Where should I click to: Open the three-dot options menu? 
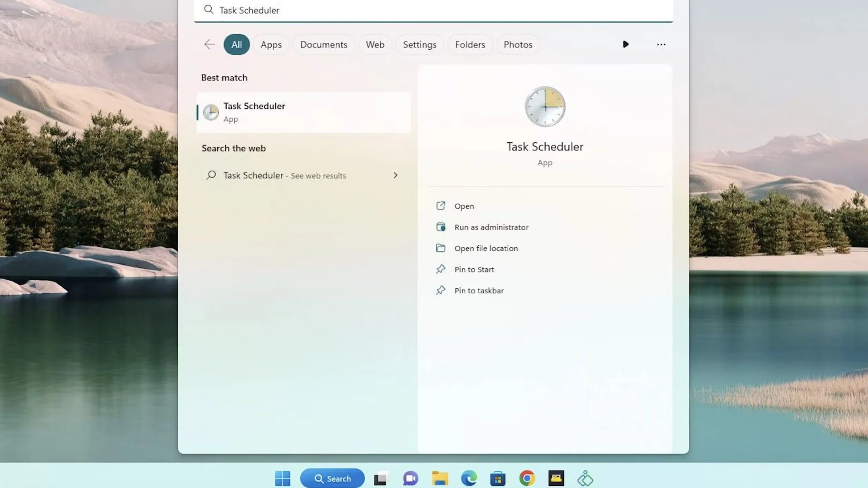tap(661, 44)
